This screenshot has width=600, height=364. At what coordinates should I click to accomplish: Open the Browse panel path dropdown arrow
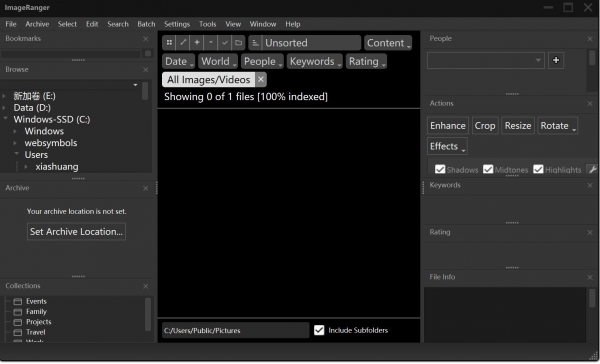(135, 85)
